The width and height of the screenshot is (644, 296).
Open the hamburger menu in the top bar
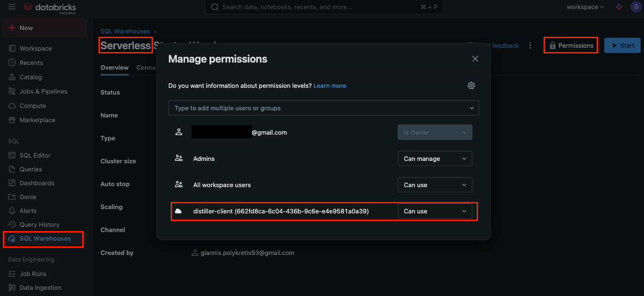pos(12,7)
